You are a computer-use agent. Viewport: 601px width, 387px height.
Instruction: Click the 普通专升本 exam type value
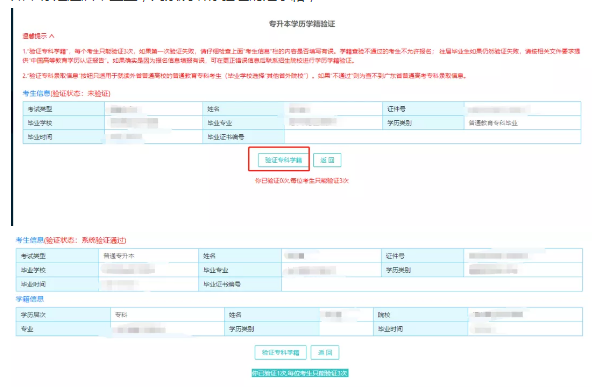tap(119, 256)
